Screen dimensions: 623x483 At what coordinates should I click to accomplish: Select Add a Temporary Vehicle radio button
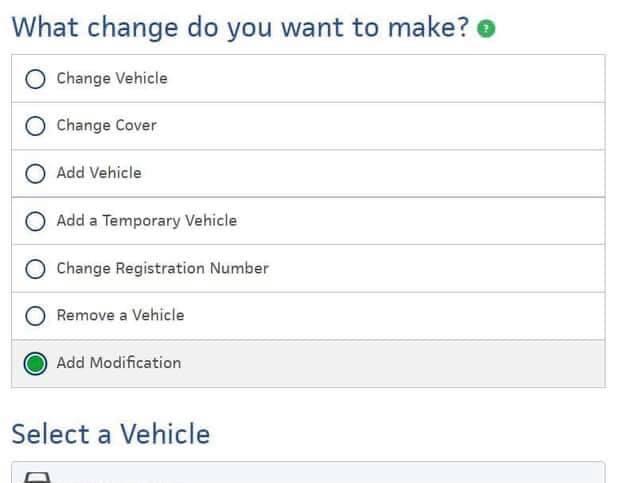[x=35, y=221]
